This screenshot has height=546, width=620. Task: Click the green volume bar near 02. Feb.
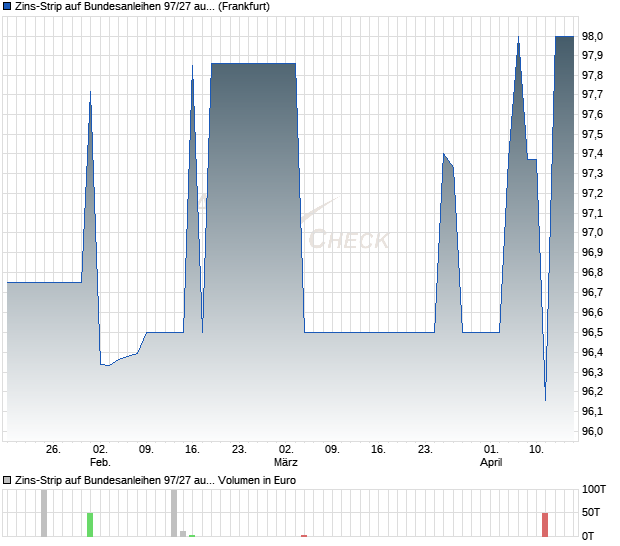[90, 524]
